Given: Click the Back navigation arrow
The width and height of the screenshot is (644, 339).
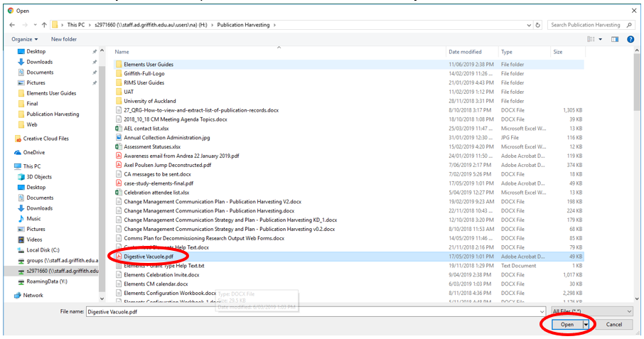Looking at the screenshot, I should [11, 25].
